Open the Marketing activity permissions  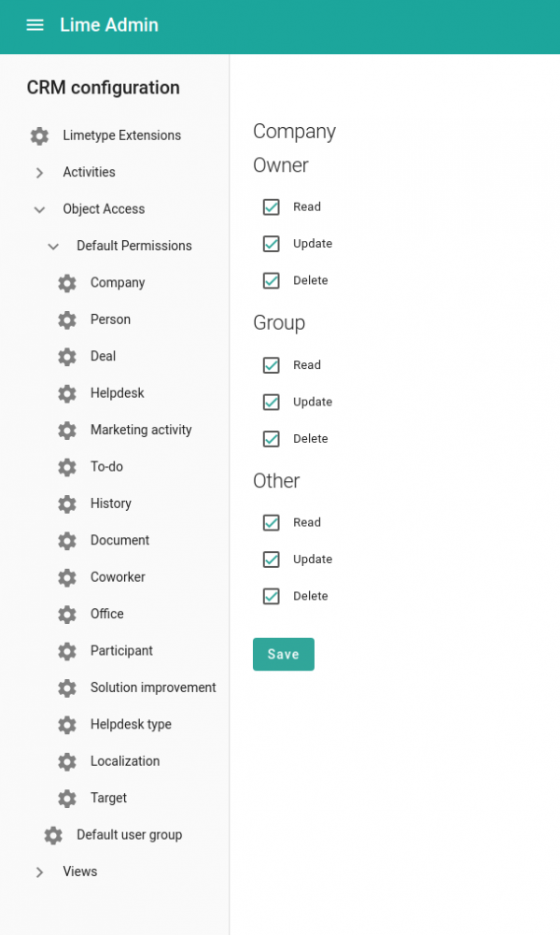tap(141, 430)
